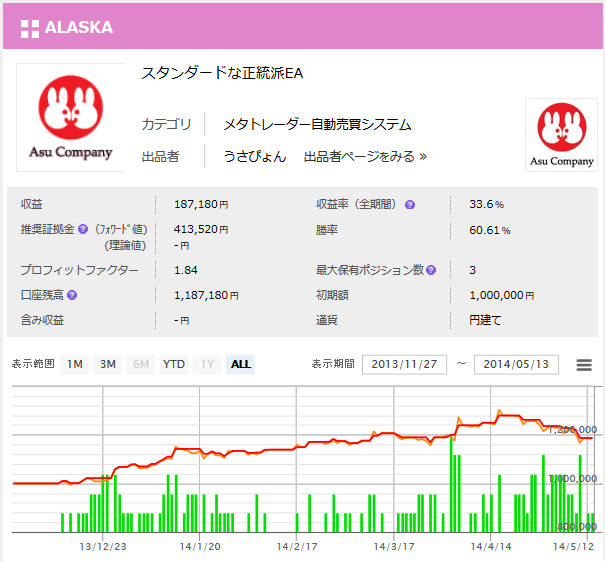Open end date field 2014/05/13
The width and height of the screenshot is (605, 561).
(516, 364)
